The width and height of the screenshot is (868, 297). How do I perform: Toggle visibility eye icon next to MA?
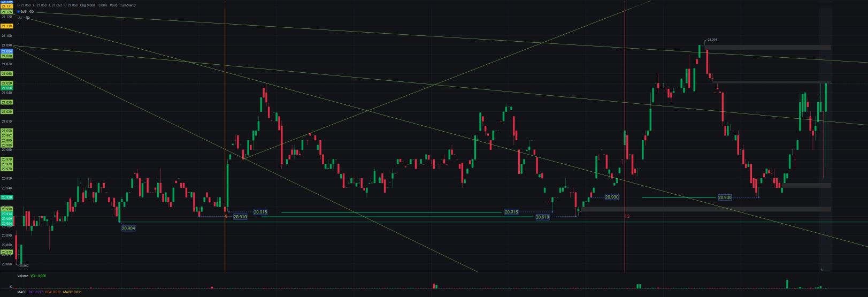[x=28, y=18]
